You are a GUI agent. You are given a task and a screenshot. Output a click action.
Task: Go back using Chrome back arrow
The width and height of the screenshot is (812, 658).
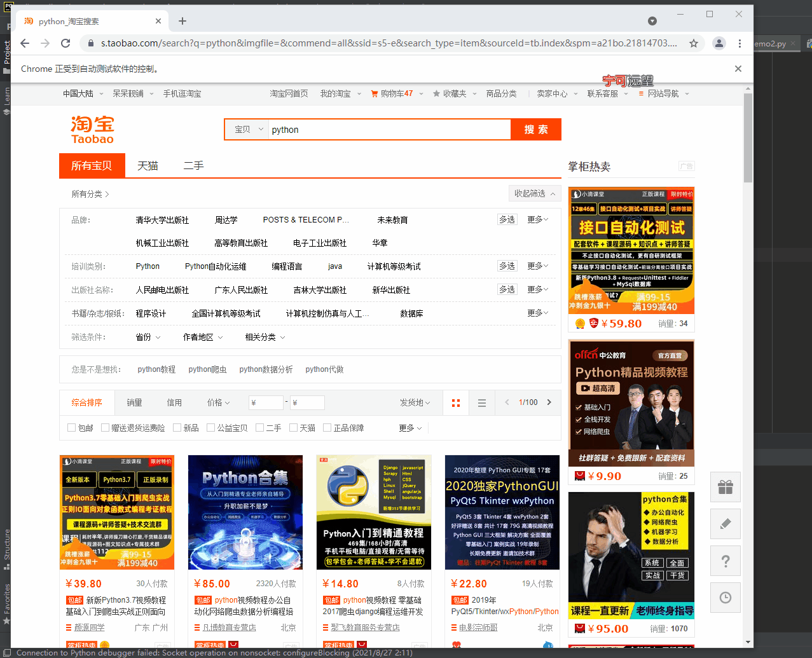pos(25,43)
